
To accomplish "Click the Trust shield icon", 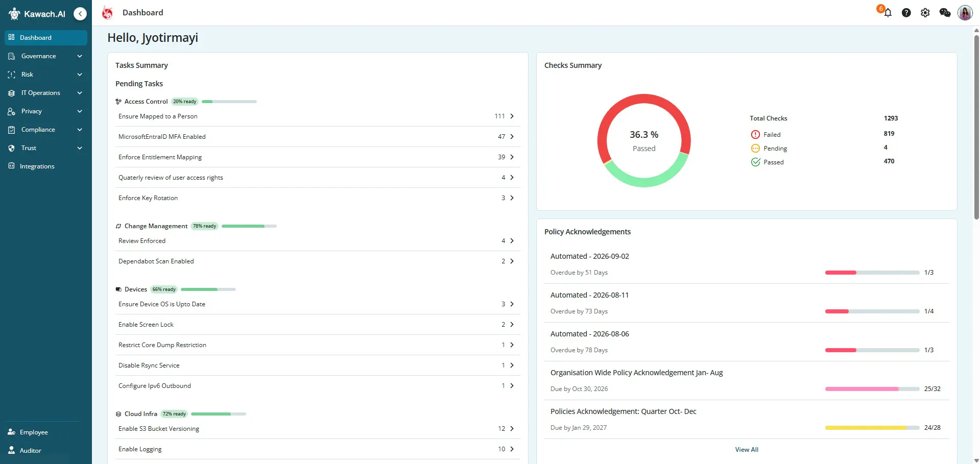I will click(x=12, y=148).
